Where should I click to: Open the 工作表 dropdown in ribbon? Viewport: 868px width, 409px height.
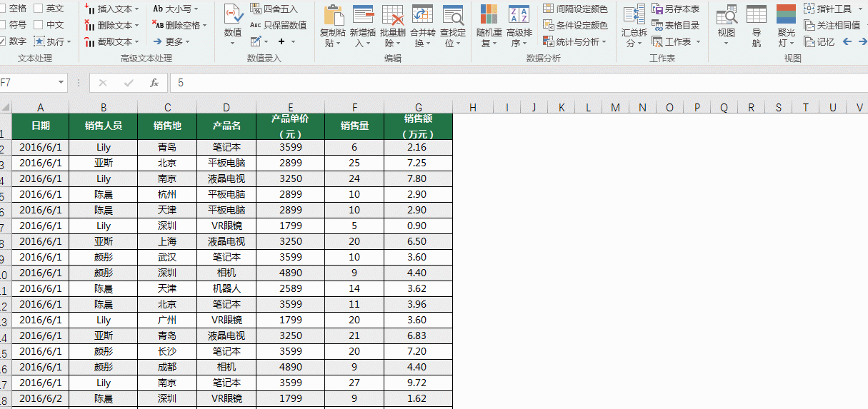[676, 41]
